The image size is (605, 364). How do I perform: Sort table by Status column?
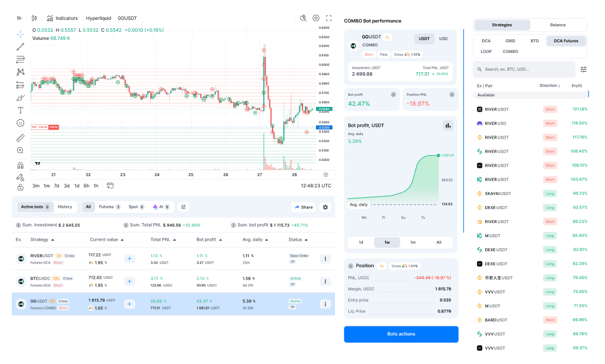click(298, 240)
